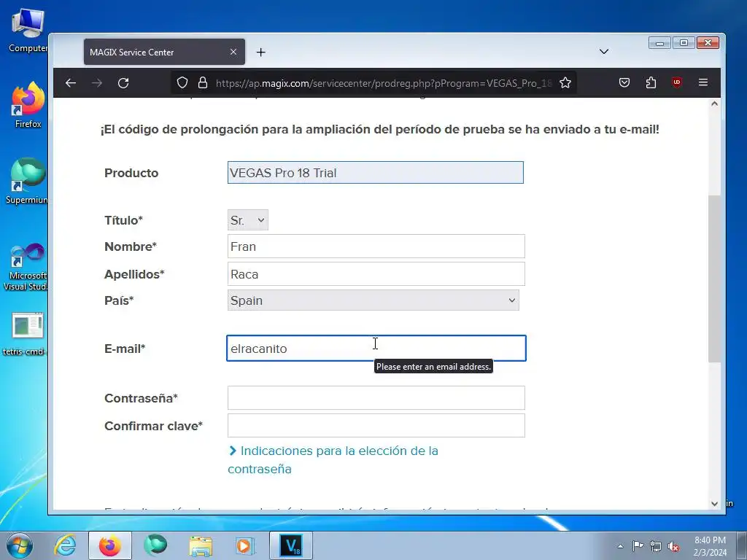The height and width of the screenshot is (560, 747).
Task: Open a new tab with plus button
Action: click(260, 52)
